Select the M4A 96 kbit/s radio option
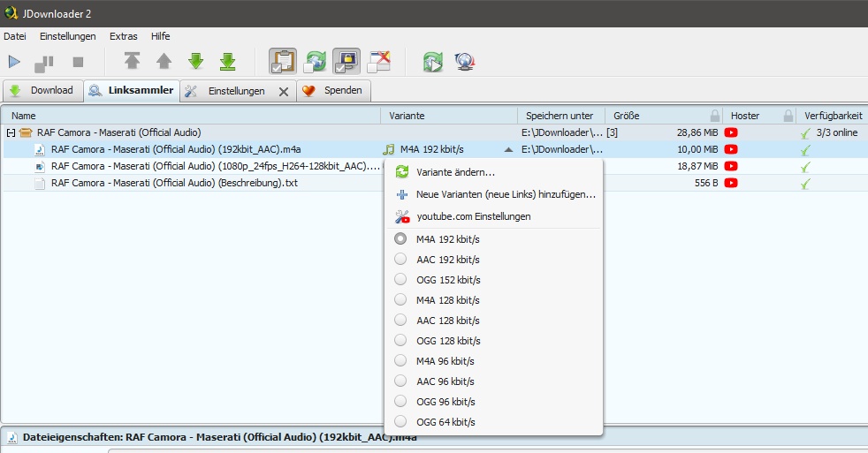The width and height of the screenshot is (868, 453). (400, 360)
